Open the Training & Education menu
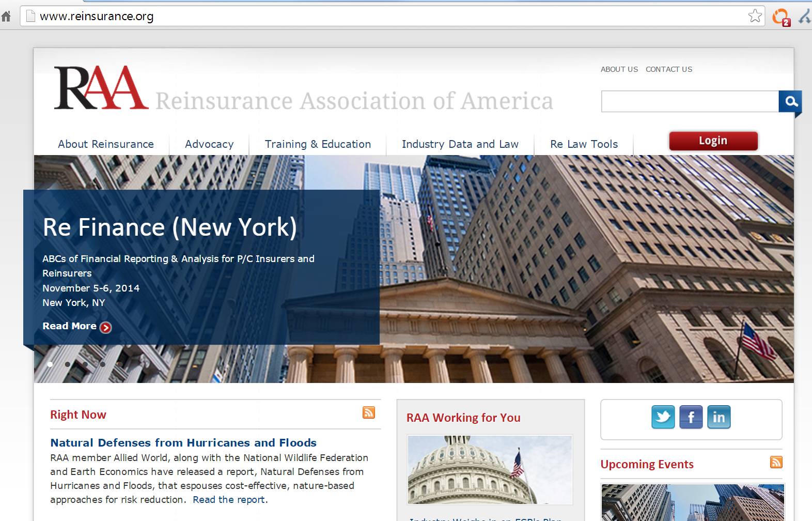 point(318,144)
